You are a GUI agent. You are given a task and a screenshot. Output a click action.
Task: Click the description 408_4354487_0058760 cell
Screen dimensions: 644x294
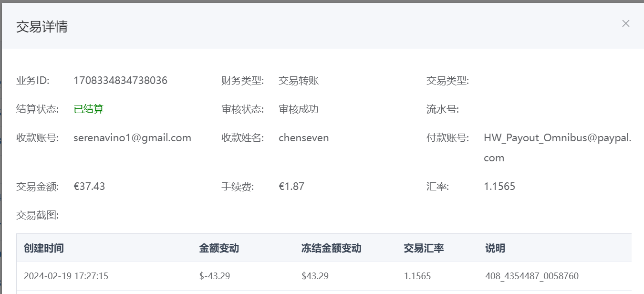click(531, 276)
